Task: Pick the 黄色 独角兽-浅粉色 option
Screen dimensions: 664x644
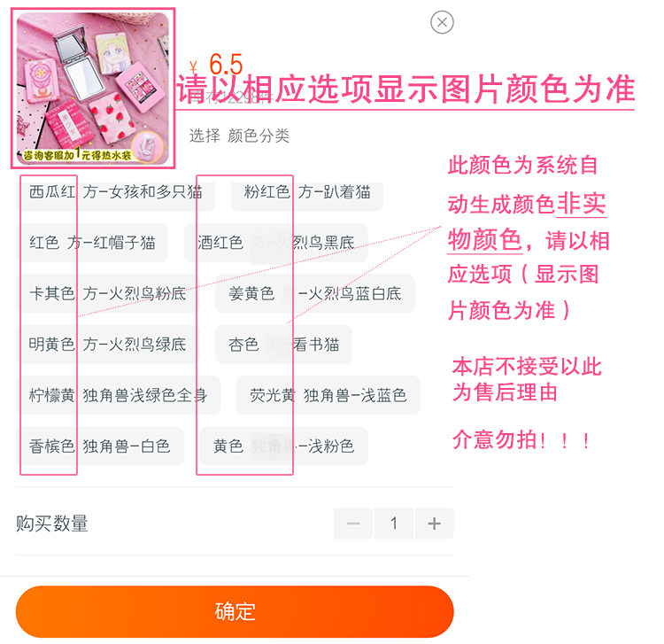Action: coord(283,446)
